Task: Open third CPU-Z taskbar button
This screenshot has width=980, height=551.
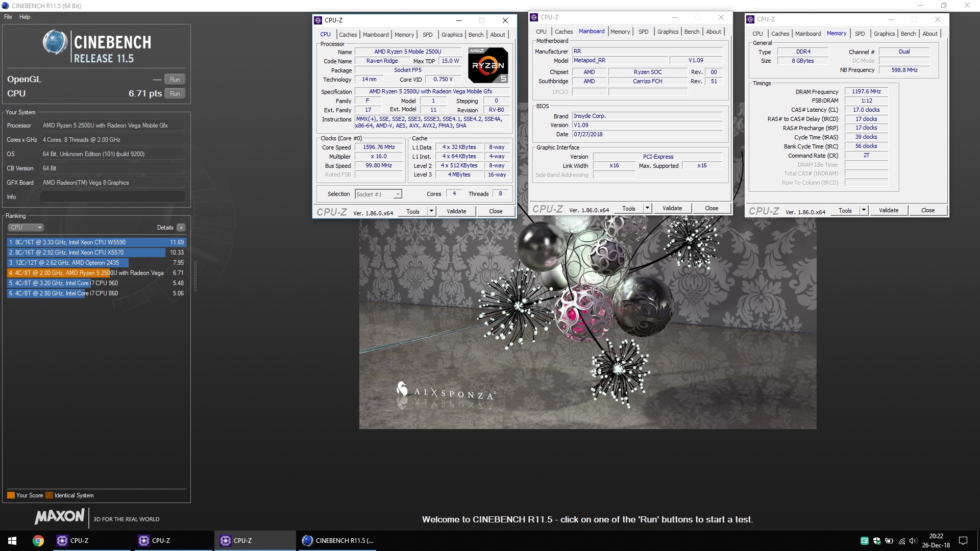Action: [x=255, y=540]
